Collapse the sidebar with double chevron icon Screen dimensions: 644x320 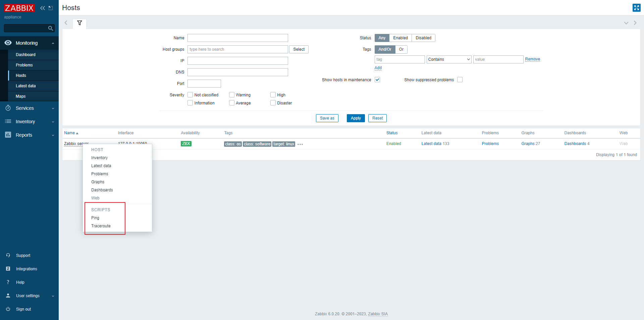[x=43, y=8]
